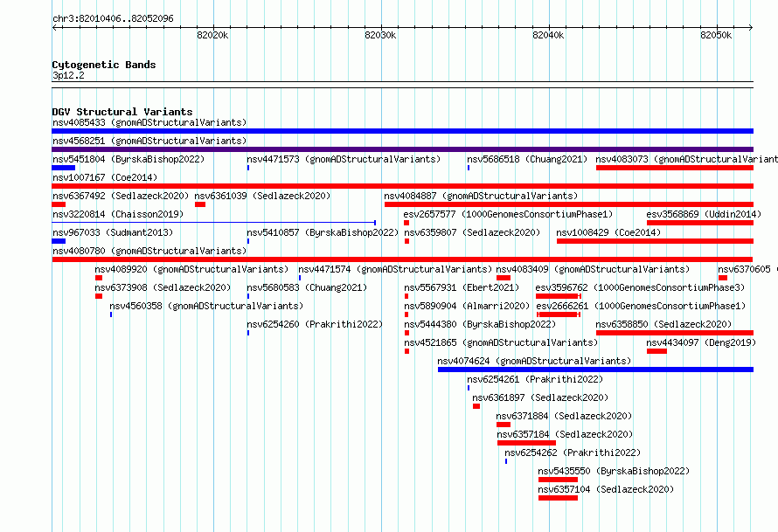Open nsv6373908 Sedlazeck2020 label
778x532 pixels.
tap(163, 287)
